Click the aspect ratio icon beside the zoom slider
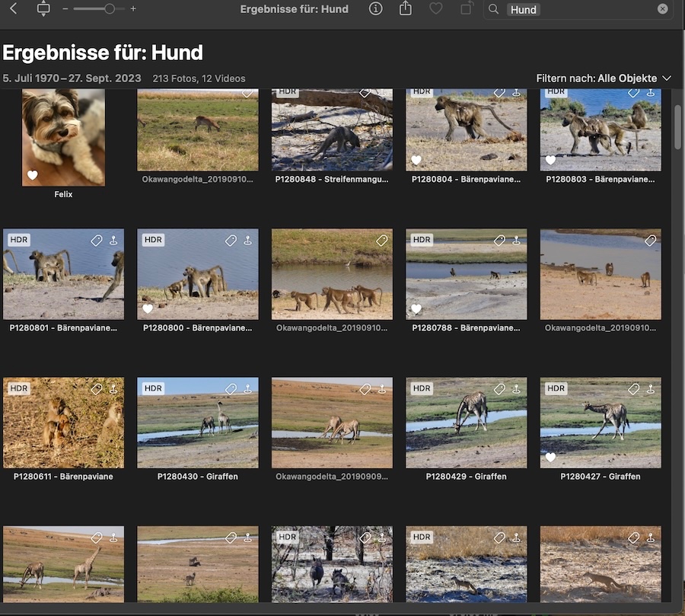This screenshot has height=616, width=685. point(43,9)
